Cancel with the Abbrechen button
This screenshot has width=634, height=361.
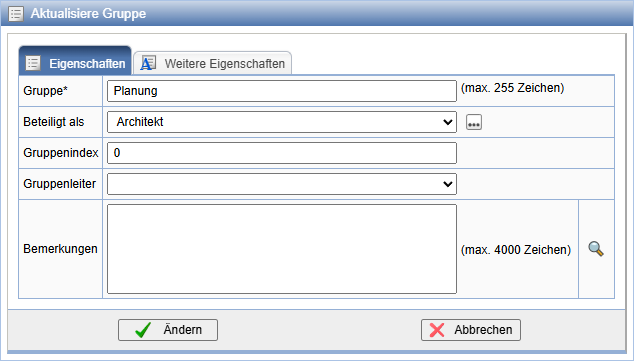[x=471, y=330]
